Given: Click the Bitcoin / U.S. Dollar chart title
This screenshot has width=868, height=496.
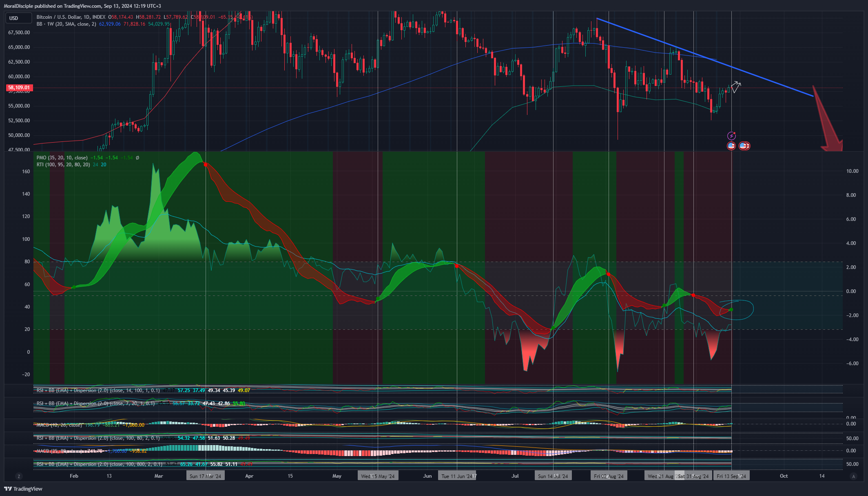Looking at the screenshot, I should (x=71, y=17).
